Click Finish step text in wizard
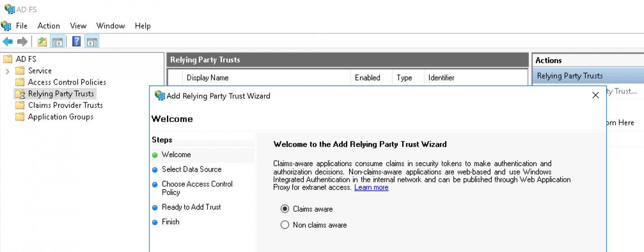644x252 pixels. tap(170, 222)
